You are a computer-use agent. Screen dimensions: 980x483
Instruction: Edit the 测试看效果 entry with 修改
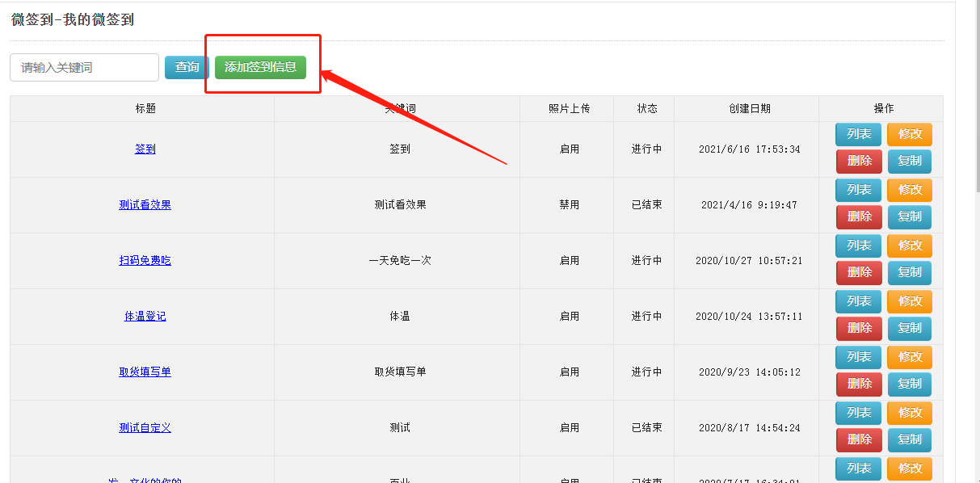tap(910, 190)
